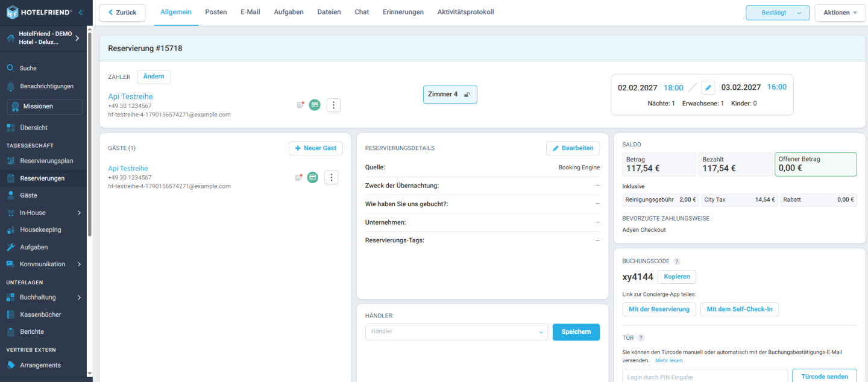Edit stay dates with the pencil icon
Viewport: 868px width, 382px height.
tap(708, 87)
